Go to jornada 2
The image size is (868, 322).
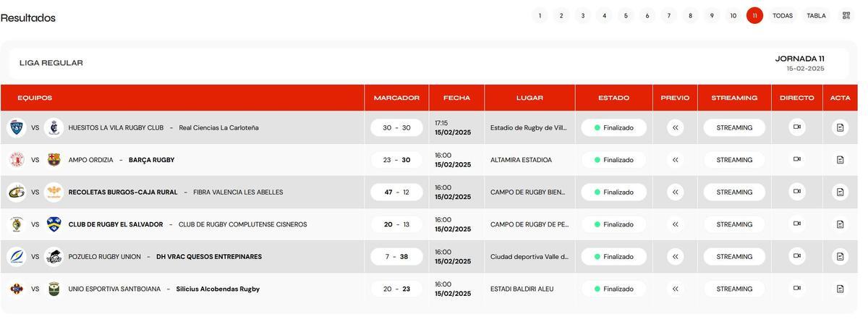(561, 15)
